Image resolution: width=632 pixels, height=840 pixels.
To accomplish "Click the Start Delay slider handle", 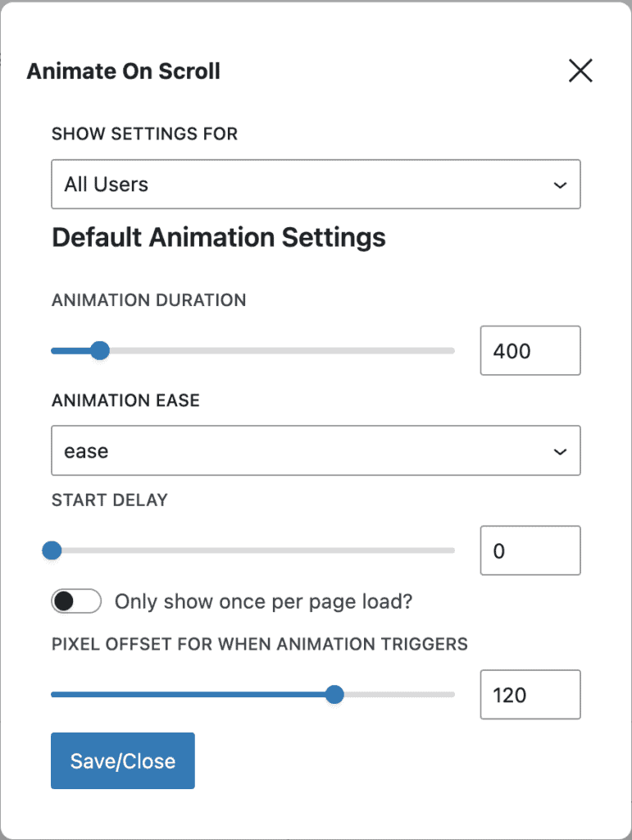I will click(x=52, y=550).
